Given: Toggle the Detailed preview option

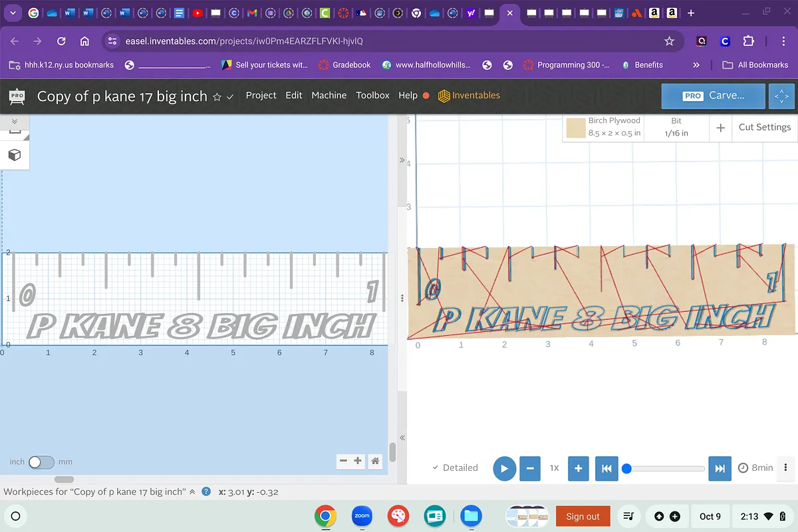Looking at the screenshot, I should 455,467.
